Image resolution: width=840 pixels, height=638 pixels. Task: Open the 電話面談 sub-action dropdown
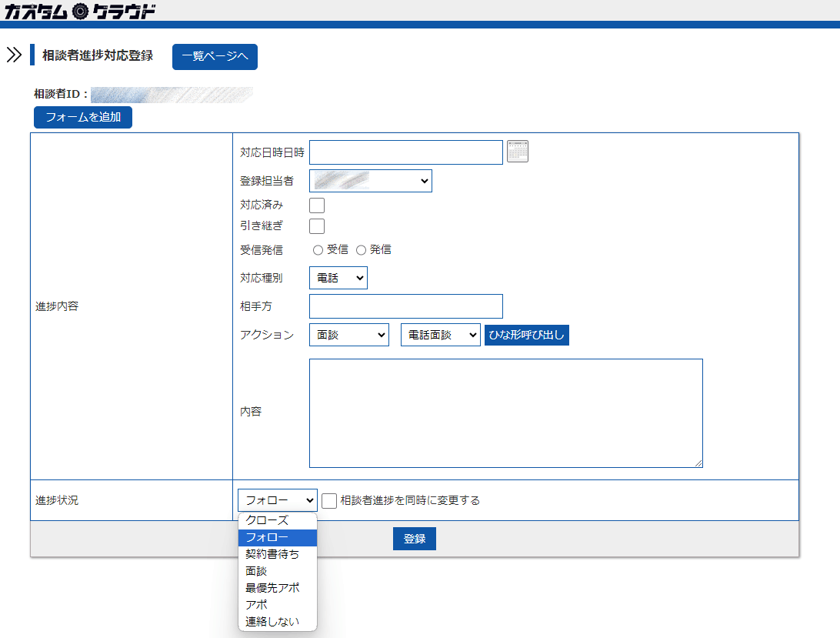click(x=440, y=335)
